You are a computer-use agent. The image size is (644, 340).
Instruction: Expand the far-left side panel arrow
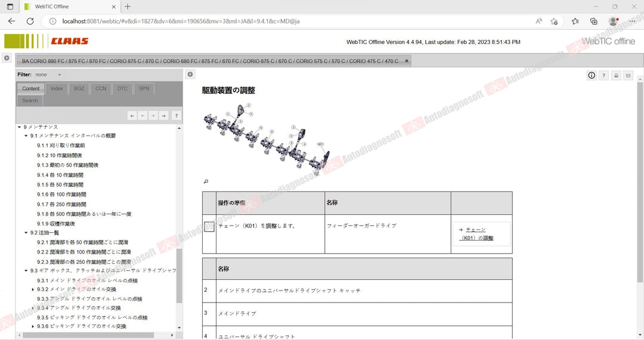[x=7, y=58]
